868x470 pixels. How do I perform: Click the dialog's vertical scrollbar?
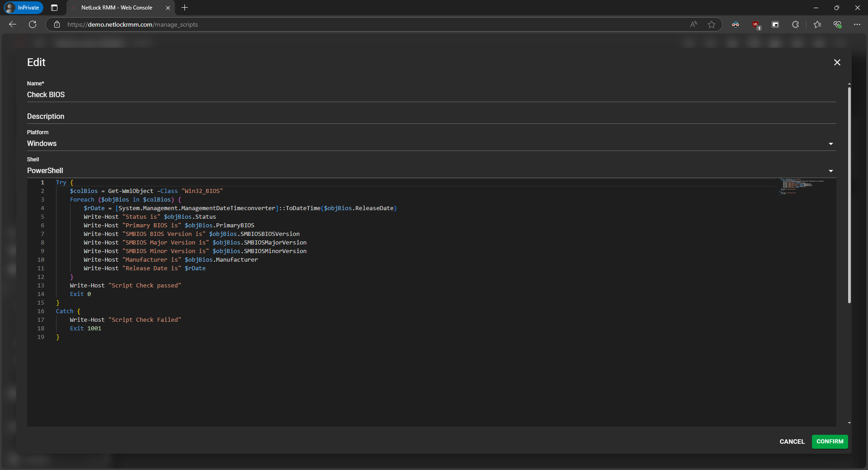[849, 194]
